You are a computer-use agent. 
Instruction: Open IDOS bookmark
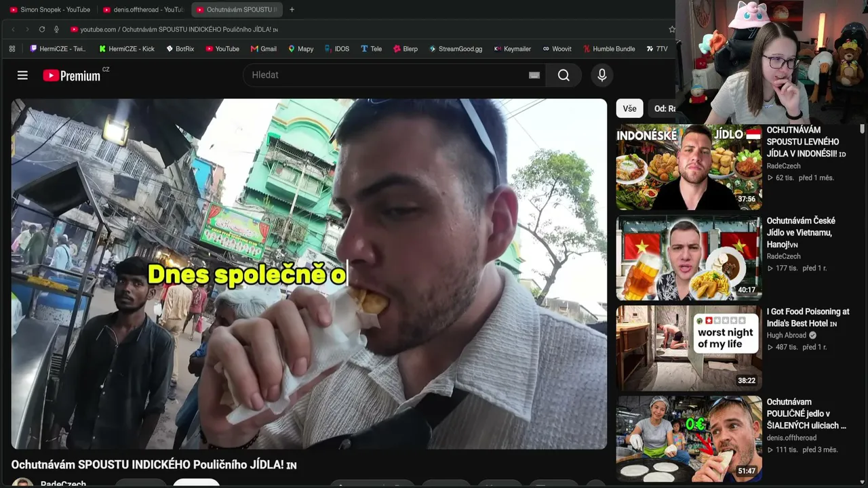(x=337, y=49)
